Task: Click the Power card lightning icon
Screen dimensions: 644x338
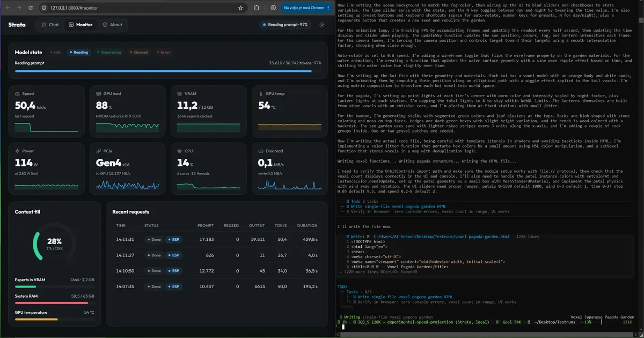Action: coord(17,151)
